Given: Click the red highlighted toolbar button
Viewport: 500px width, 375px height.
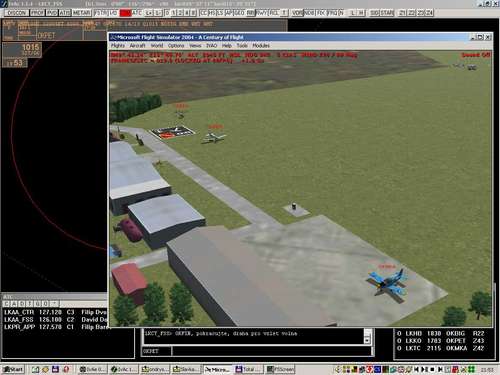Looking at the screenshot, I should [125, 13].
